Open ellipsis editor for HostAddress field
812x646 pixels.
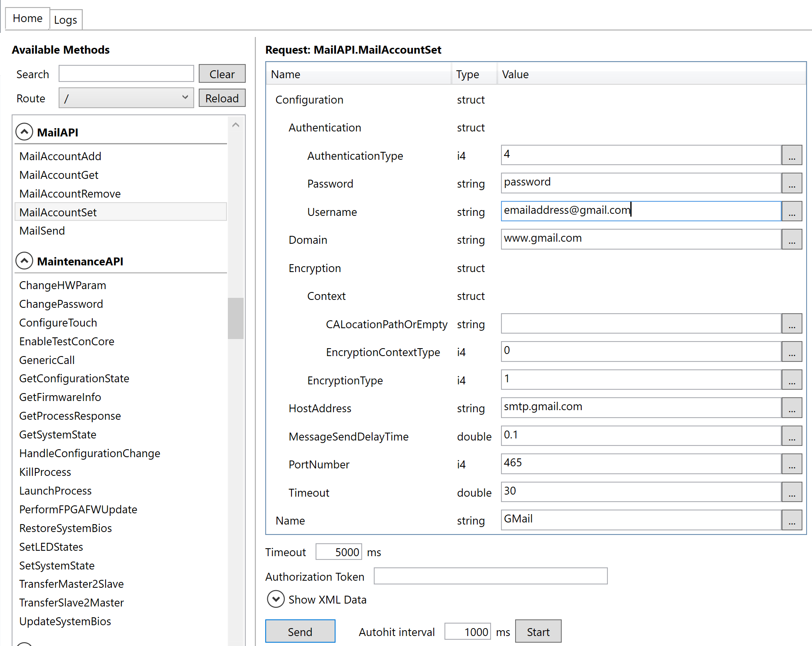click(791, 408)
